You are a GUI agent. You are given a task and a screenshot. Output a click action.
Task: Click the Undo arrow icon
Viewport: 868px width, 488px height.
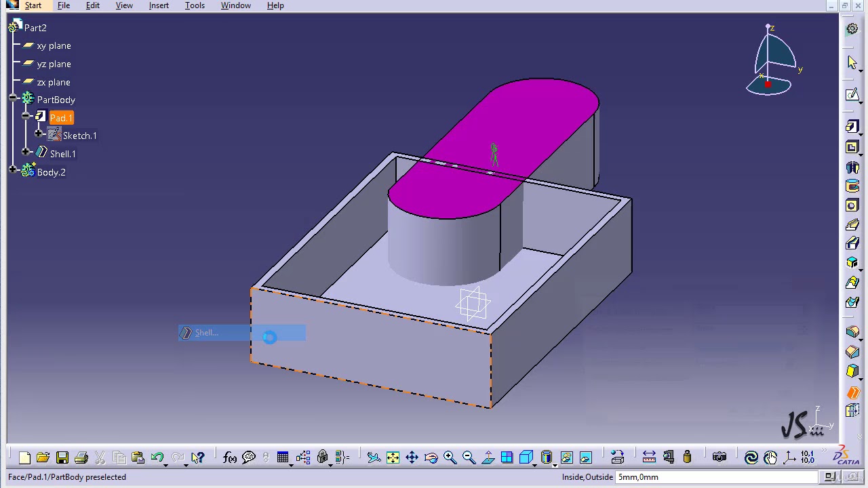(157, 458)
